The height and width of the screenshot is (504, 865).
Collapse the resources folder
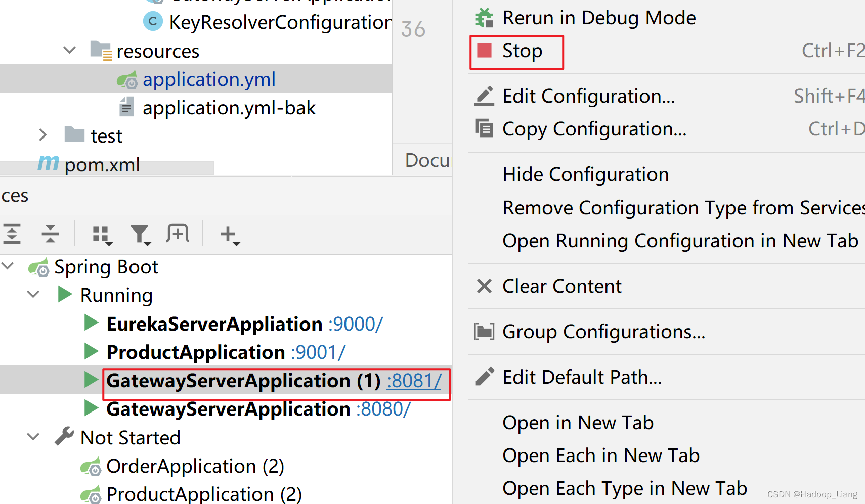(69, 50)
